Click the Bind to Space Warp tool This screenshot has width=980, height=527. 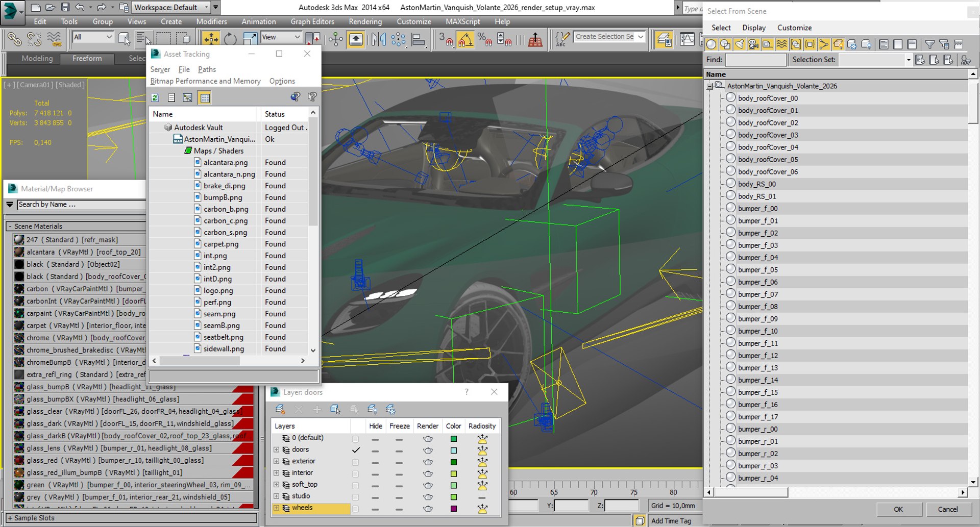coord(54,39)
